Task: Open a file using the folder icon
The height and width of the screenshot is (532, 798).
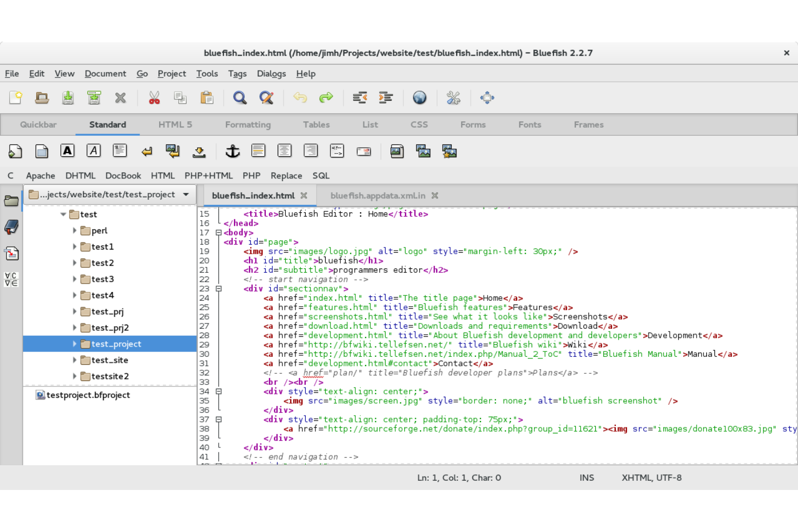Action: pyautogui.click(x=42, y=98)
